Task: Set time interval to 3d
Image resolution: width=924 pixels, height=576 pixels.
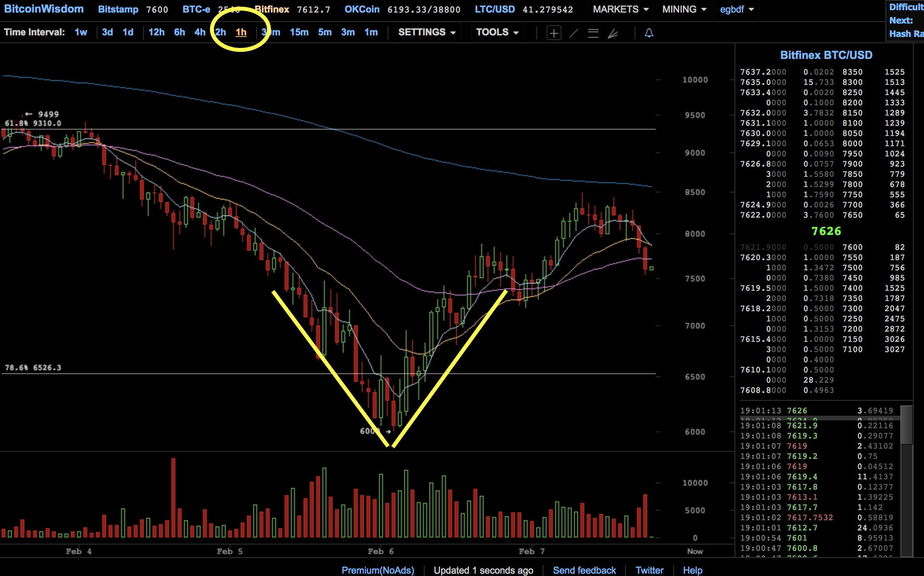Action: [x=107, y=32]
